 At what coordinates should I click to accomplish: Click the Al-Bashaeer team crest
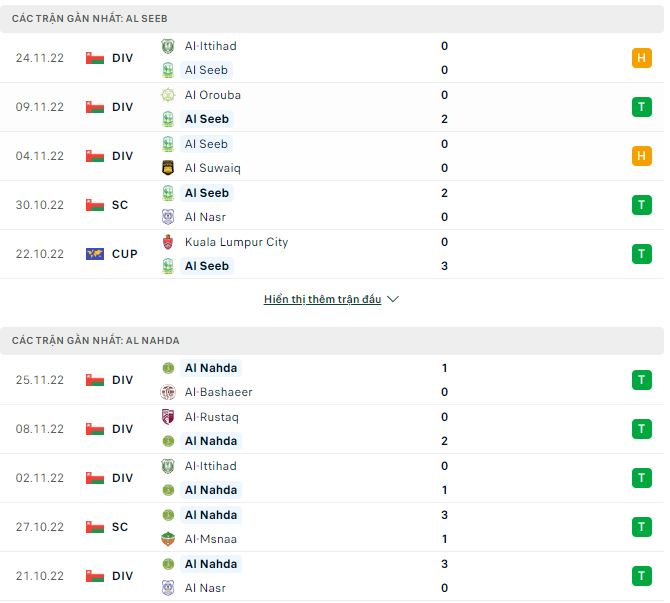[x=168, y=392]
